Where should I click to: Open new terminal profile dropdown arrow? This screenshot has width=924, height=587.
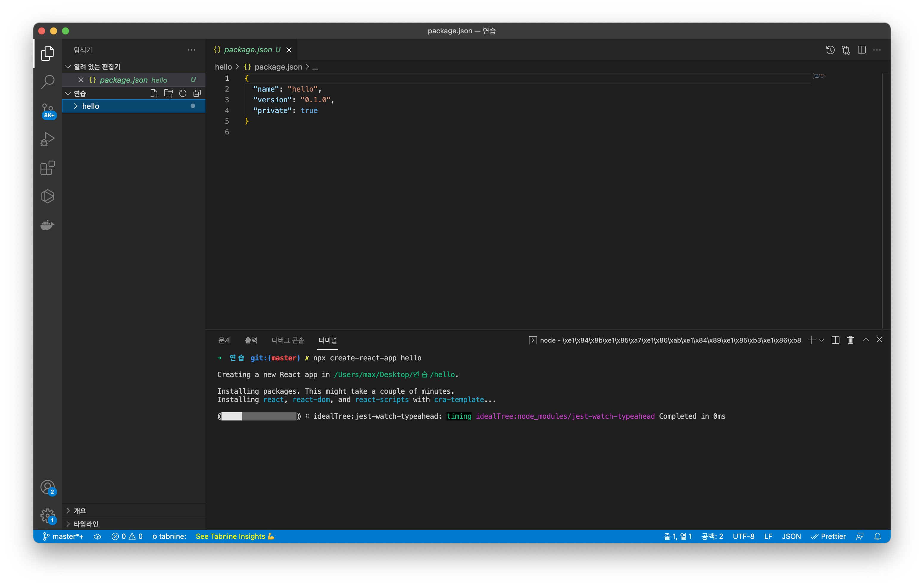pos(822,340)
